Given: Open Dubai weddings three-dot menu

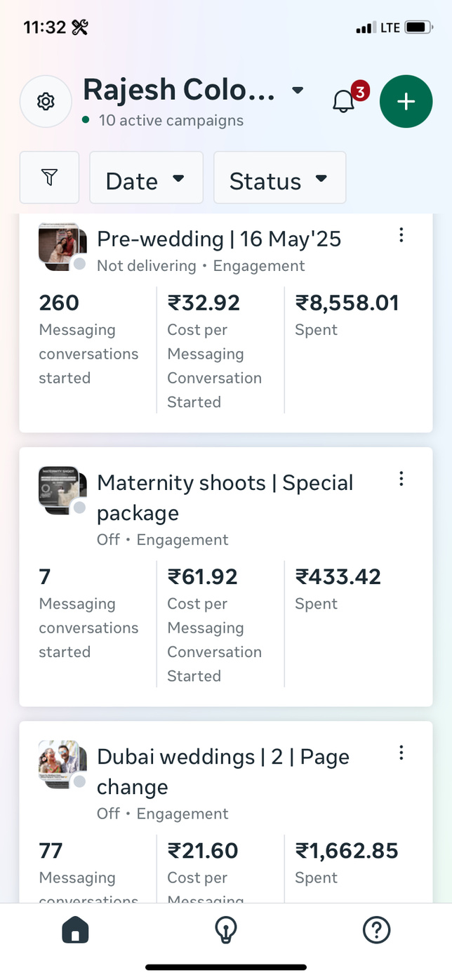Looking at the screenshot, I should pyautogui.click(x=401, y=753).
